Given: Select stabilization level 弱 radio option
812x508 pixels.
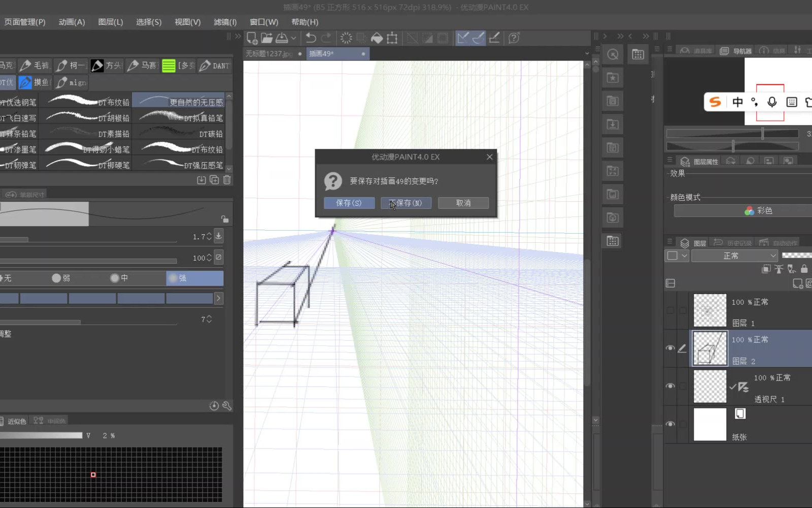Looking at the screenshot, I should (61, 278).
